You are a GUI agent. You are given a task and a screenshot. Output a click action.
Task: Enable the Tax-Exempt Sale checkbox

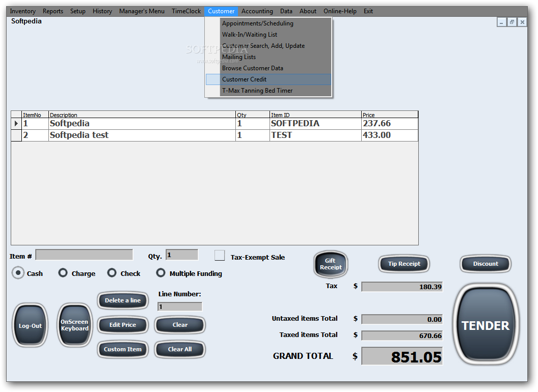coord(220,256)
